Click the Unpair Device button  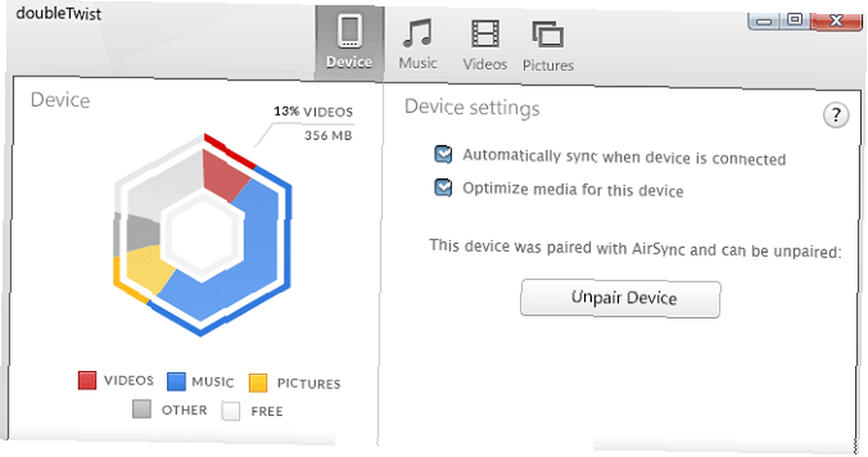(x=621, y=299)
